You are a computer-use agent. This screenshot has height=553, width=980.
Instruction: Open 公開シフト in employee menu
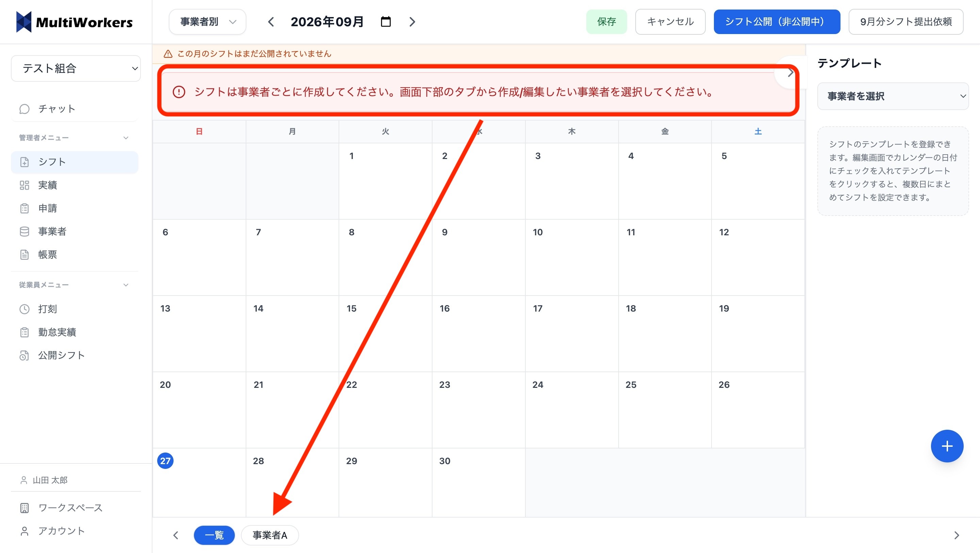tap(75, 355)
